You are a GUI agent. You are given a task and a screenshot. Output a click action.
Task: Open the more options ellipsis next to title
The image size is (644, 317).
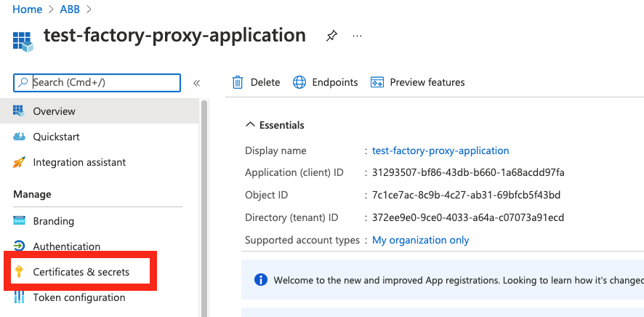[358, 36]
